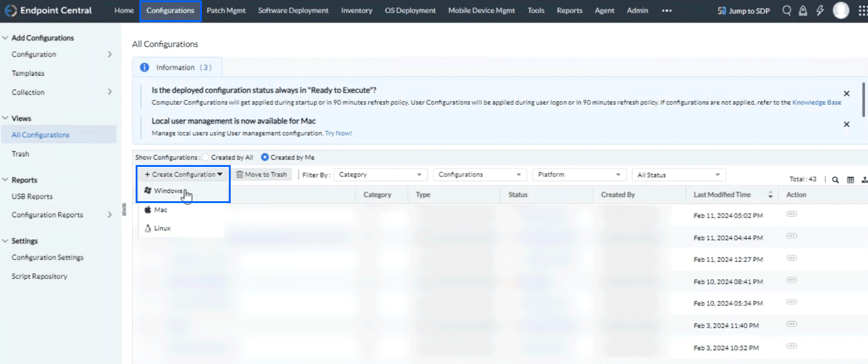This screenshot has width=868, height=364.
Task: Open the Platform filter dropdown
Action: coord(579,175)
